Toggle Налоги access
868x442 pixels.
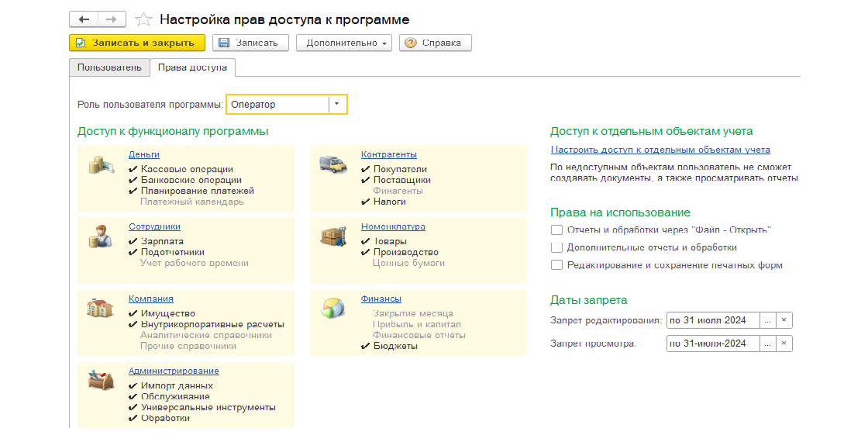(383, 202)
